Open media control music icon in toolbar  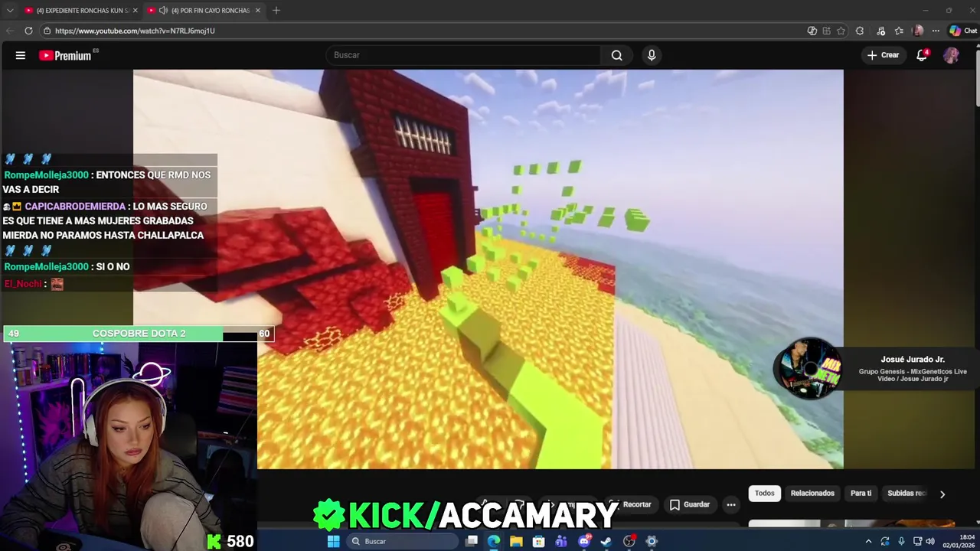click(881, 31)
